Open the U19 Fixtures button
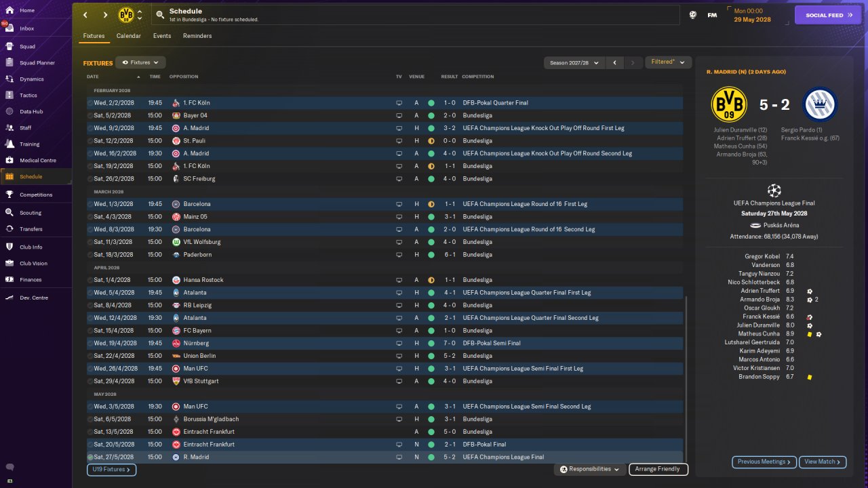Viewport: 868px width, 488px height. (112, 469)
